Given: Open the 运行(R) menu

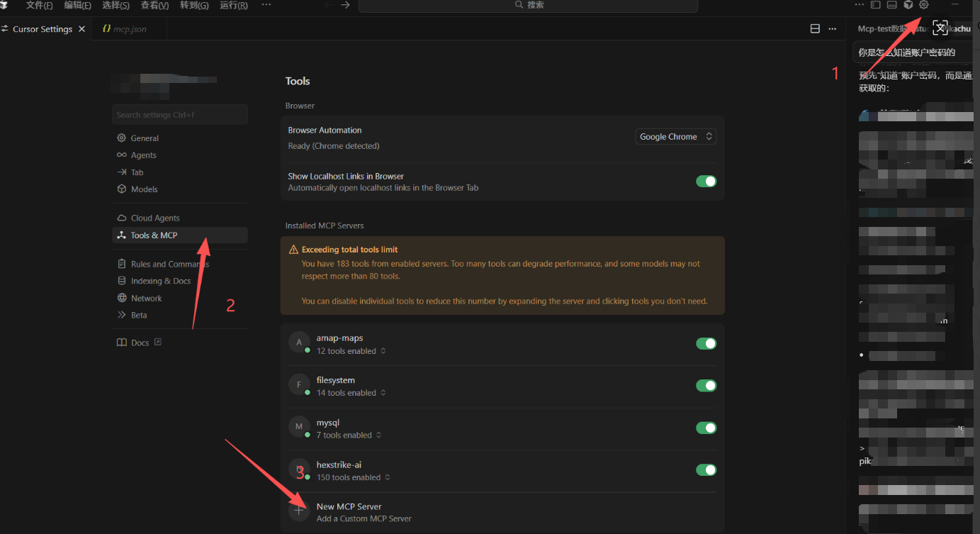Looking at the screenshot, I should (234, 5).
